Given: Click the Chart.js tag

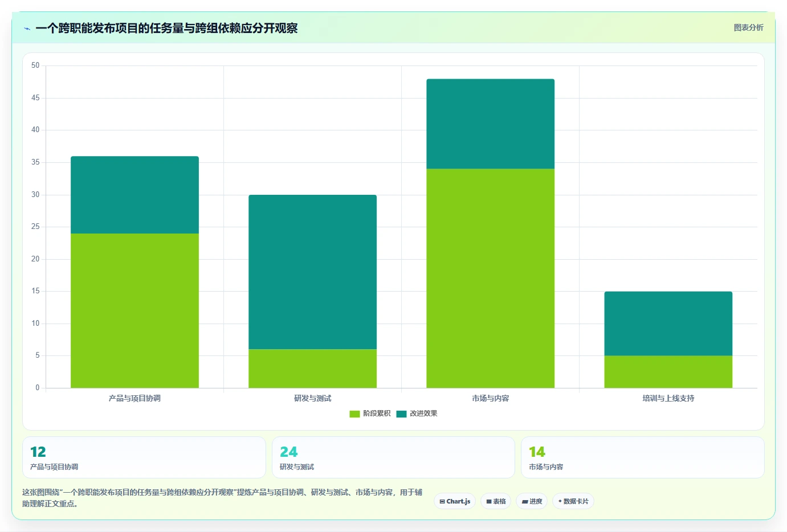Looking at the screenshot, I should (x=455, y=501).
